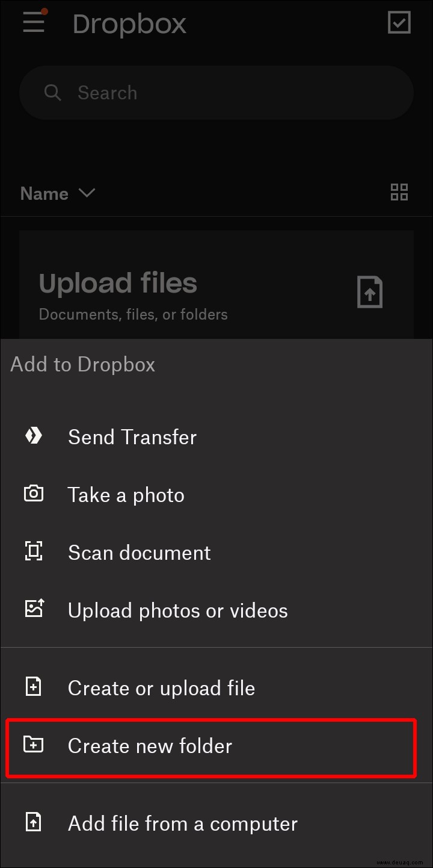
Task: Tap the new folder plus icon
Action: [x=34, y=745]
